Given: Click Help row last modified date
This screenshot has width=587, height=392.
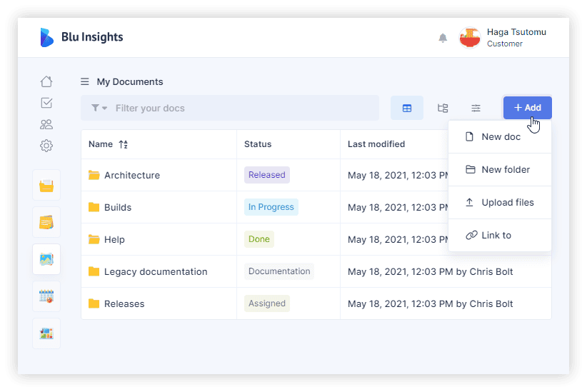Looking at the screenshot, I should [x=398, y=240].
